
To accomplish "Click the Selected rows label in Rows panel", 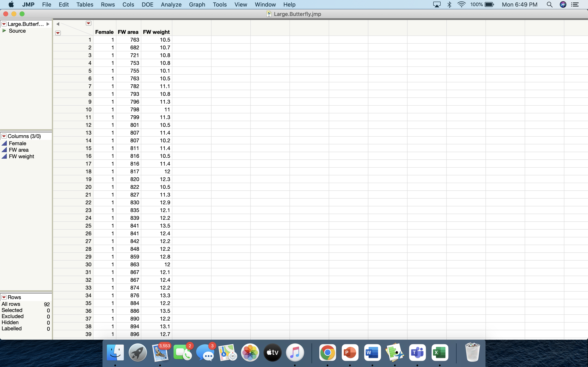I will 12,310.
